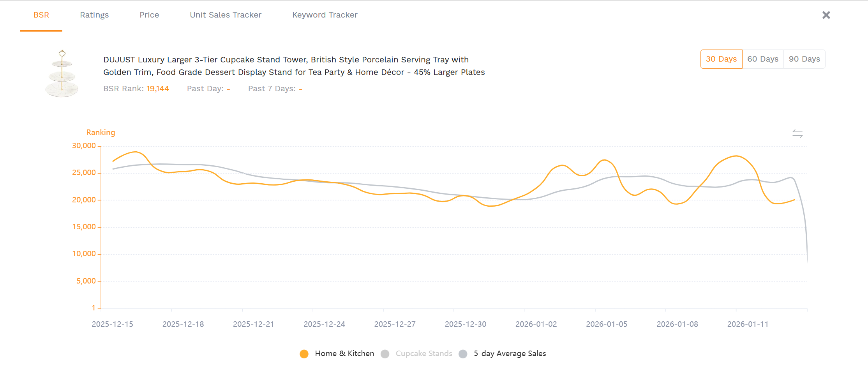
Task: Click the BSR Rank value 19,144
Action: pyautogui.click(x=157, y=89)
